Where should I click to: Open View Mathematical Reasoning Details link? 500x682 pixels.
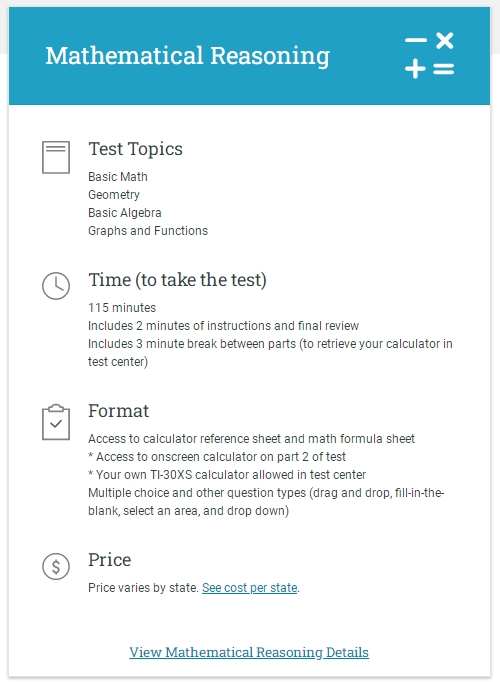tap(249, 652)
